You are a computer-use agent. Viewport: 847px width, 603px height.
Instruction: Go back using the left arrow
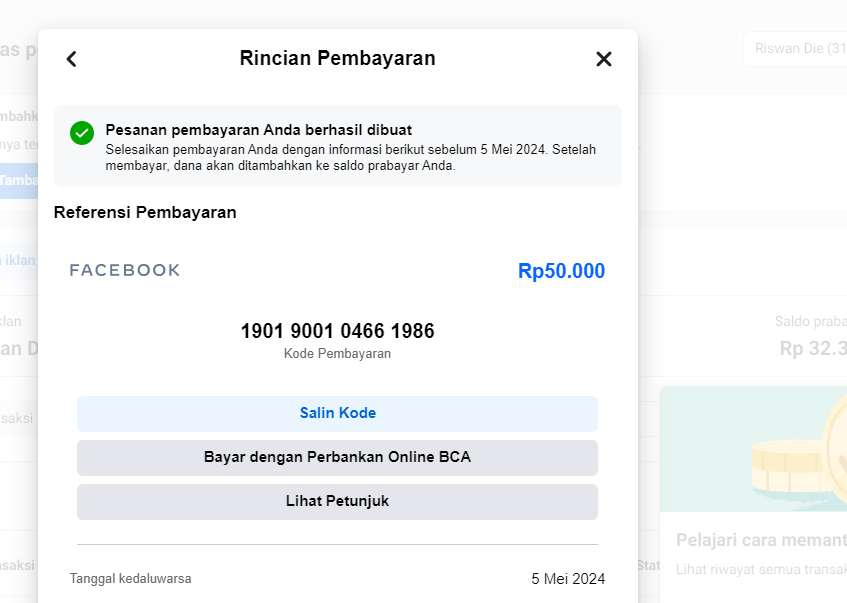point(71,59)
